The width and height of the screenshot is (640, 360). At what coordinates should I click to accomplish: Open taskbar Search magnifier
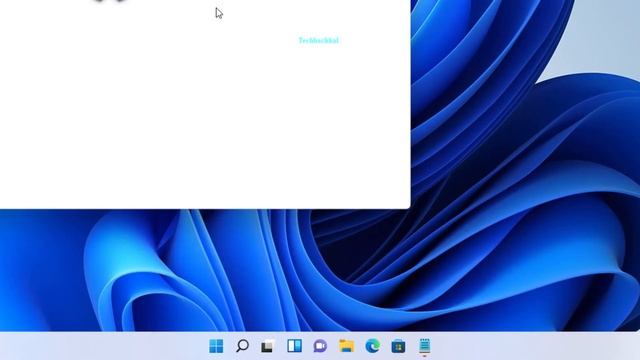[242, 346]
